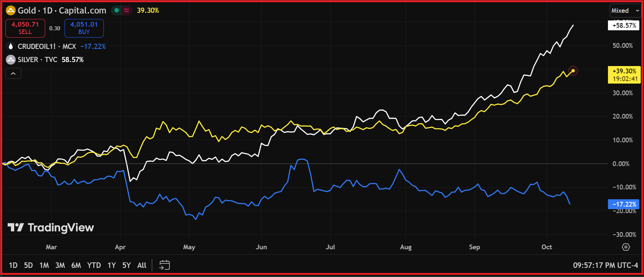Select the 6M time range
The height and width of the screenshot is (277, 644).
pyautogui.click(x=76, y=265)
